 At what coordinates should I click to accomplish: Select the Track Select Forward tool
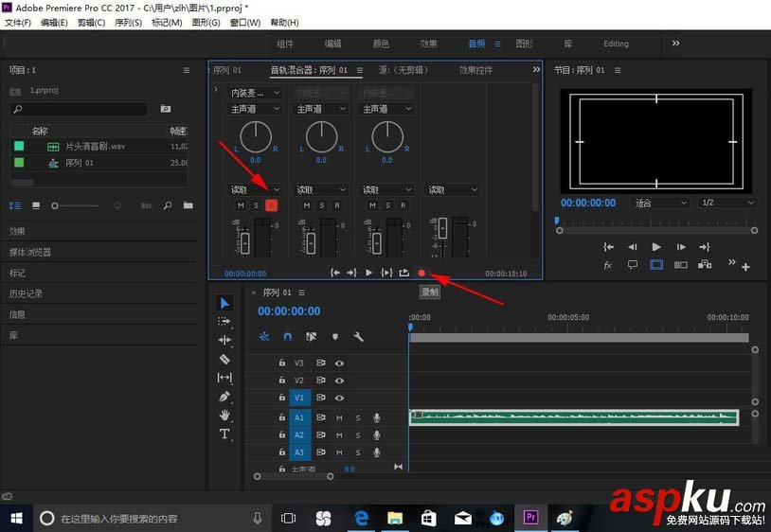pyautogui.click(x=224, y=321)
